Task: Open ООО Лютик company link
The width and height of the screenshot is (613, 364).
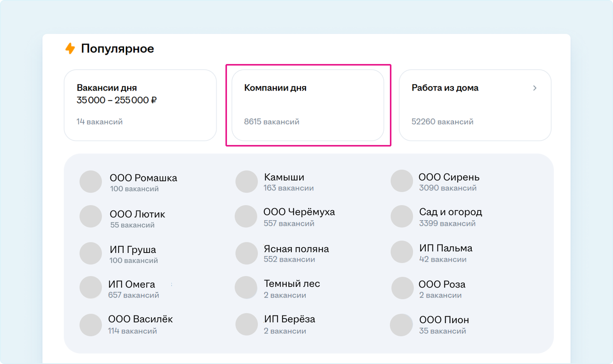Action: (x=137, y=214)
